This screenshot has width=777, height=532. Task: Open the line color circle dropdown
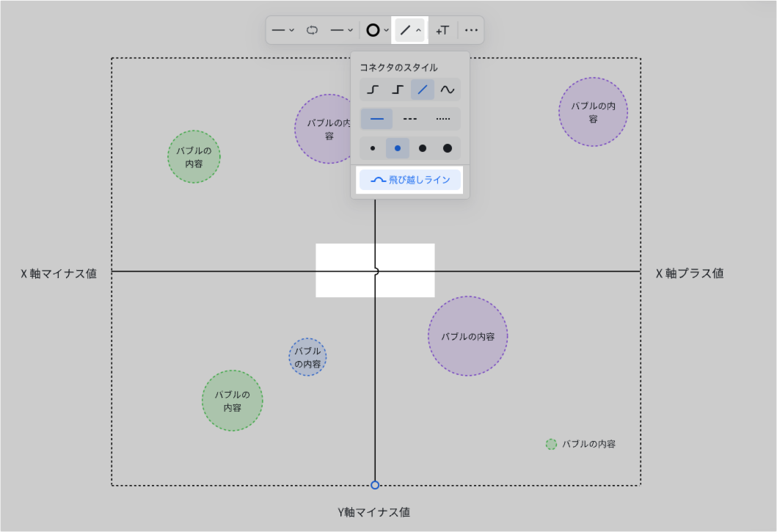point(377,30)
